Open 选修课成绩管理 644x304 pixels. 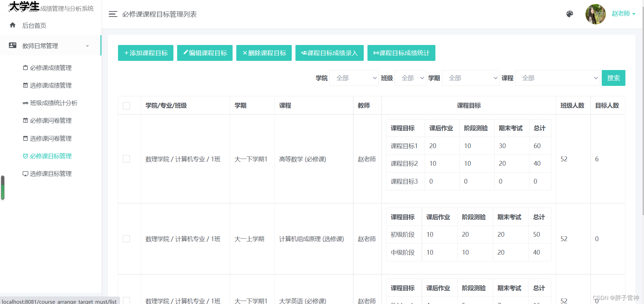(51, 85)
